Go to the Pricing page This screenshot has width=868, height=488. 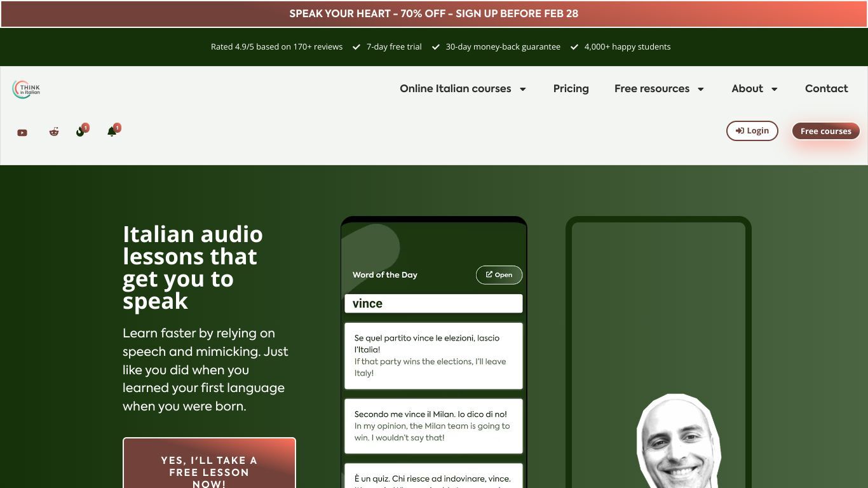coord(571,88)
